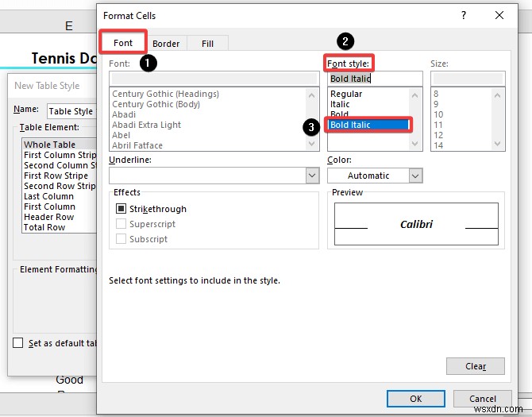Select Abril Fatface font

coord(137,145)
